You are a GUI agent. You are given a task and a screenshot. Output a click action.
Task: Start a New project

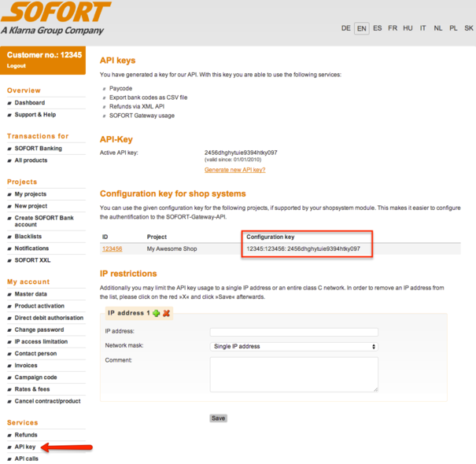point(31,206)
